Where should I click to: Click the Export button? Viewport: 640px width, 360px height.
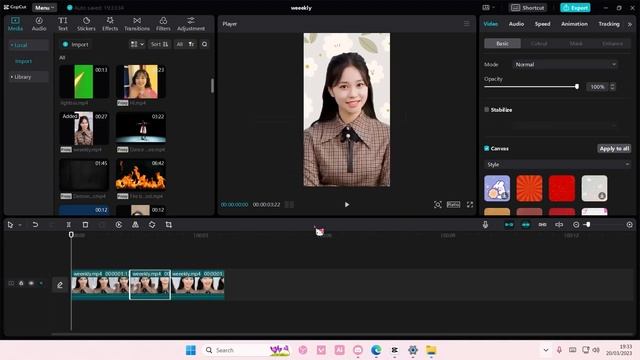click(x=575, y=7)
